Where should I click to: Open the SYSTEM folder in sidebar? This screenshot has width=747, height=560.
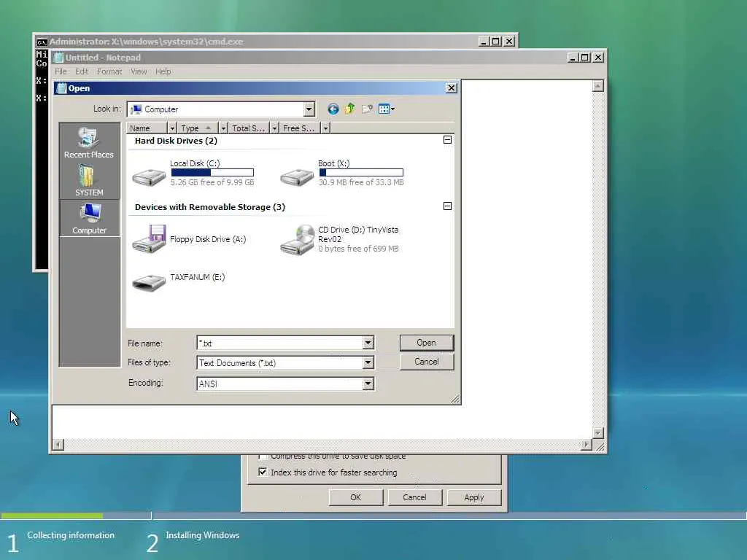pos(89,181)
